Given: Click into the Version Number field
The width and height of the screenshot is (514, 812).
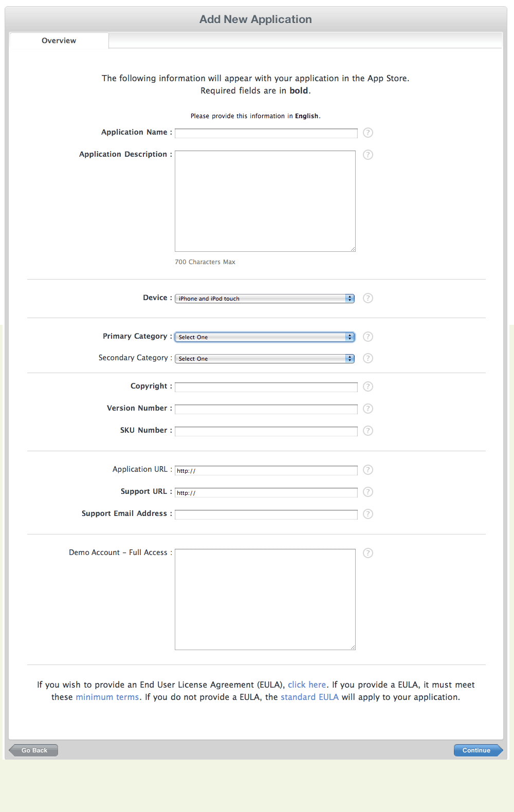Looking at the screenshot, I should [266, 410].
